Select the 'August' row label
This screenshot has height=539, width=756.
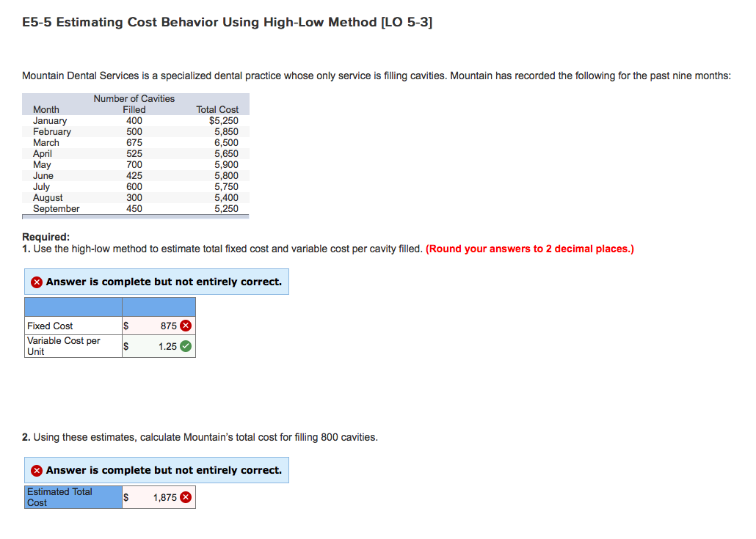(x=47, y=198)
